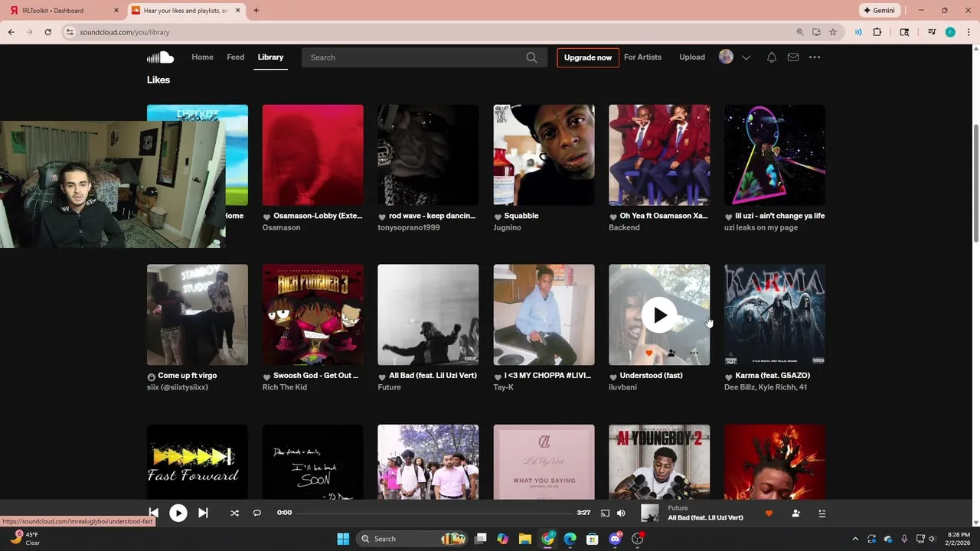The width and height of the screenshot is (980, 551).
Task: Open the Gemini button in Chrome
Action: pos(879,11)
